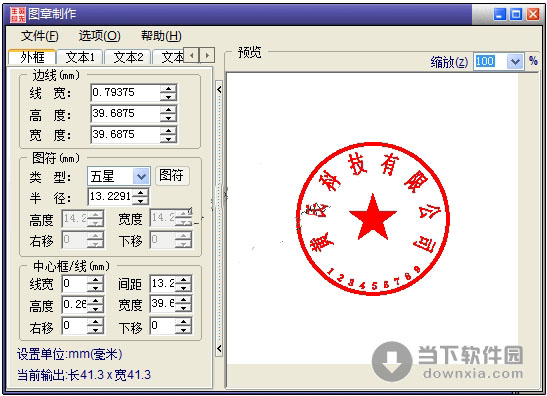Click the 中心框 下移 input field
This screenshot has height=396, width=547.
tap(163, 326)
